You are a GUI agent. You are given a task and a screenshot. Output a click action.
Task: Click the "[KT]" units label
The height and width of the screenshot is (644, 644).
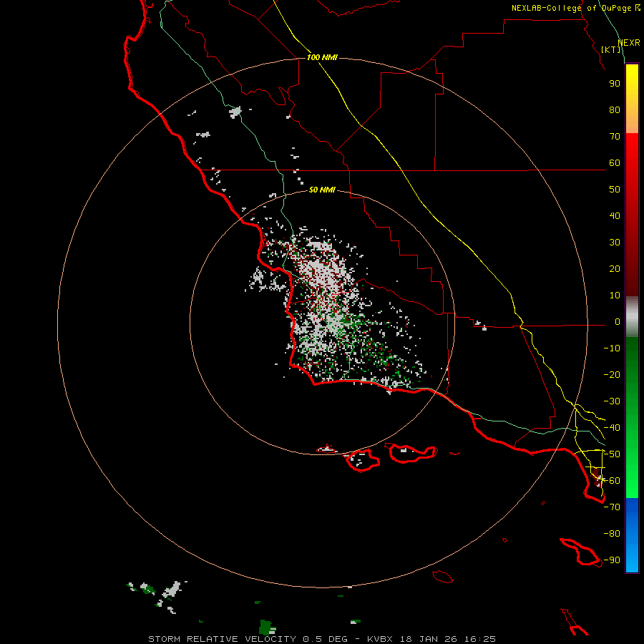click(611, 49)
